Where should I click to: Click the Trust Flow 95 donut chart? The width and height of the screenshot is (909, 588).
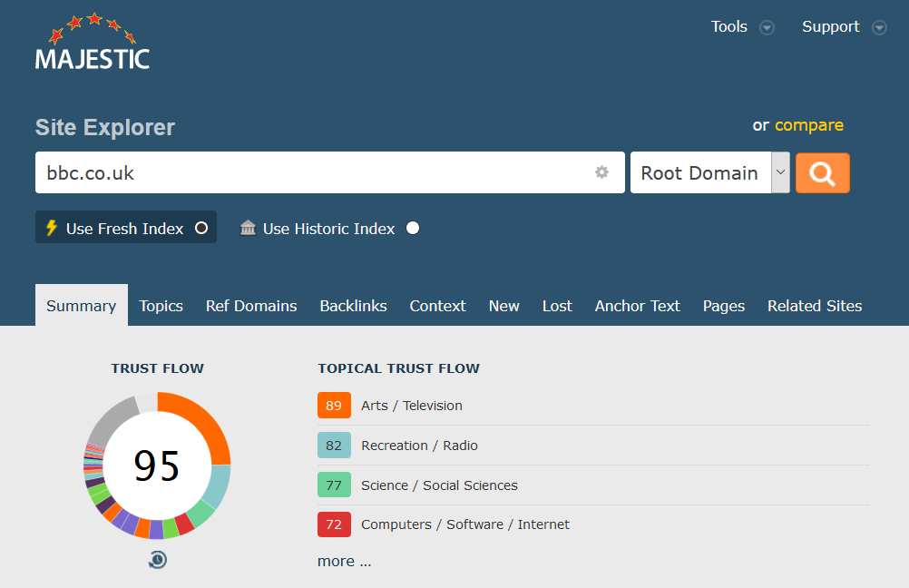point(157,465)
